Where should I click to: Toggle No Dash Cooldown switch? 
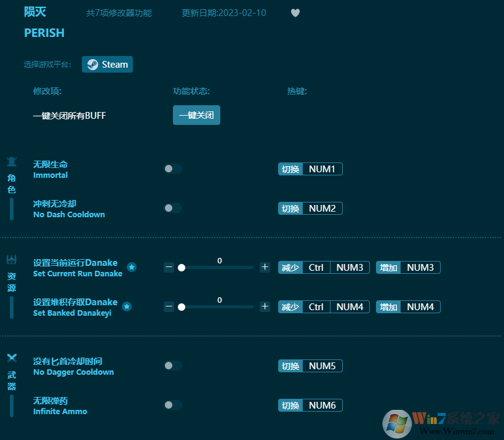173,208
